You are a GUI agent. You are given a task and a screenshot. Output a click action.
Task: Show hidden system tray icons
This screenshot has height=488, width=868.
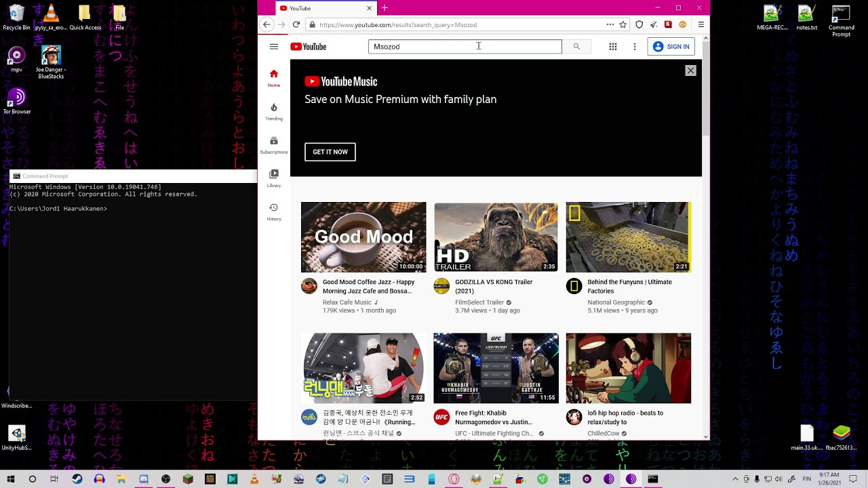(736, 479)
